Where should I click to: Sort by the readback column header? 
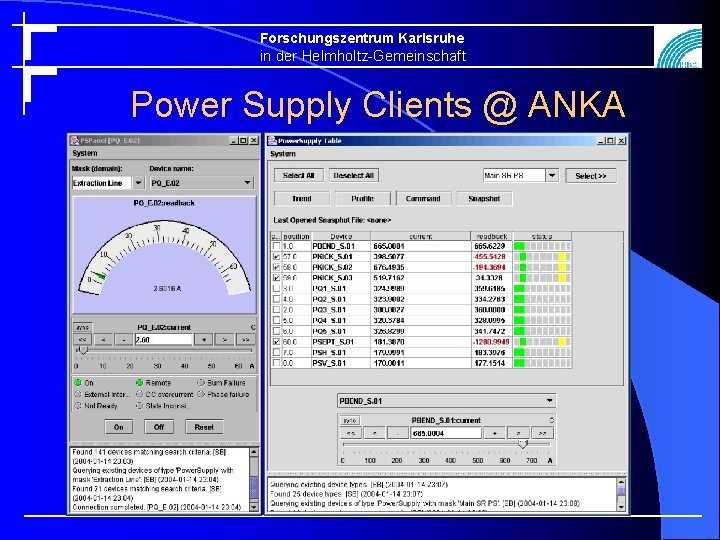tap(492, 236)
